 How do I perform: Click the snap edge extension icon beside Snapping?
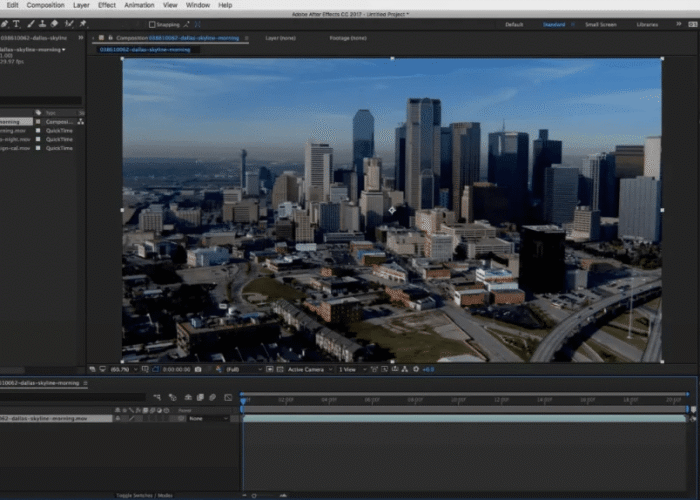point(186,25)
